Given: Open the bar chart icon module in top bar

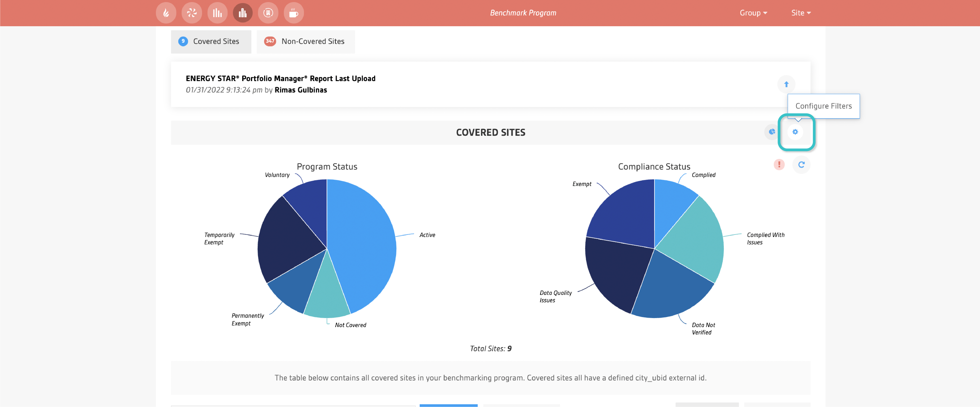Looking at the screenshot, I should [x=217, y=13].
